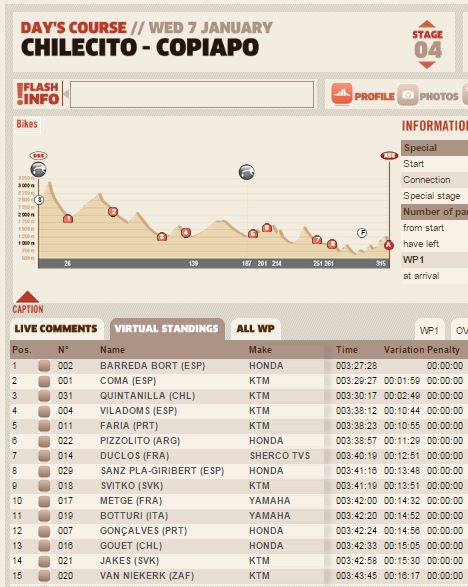The height and width of the screenshot is (587, 468).
Task: Select waypoint marker 1 on profile
Action: tap(68, 219)
